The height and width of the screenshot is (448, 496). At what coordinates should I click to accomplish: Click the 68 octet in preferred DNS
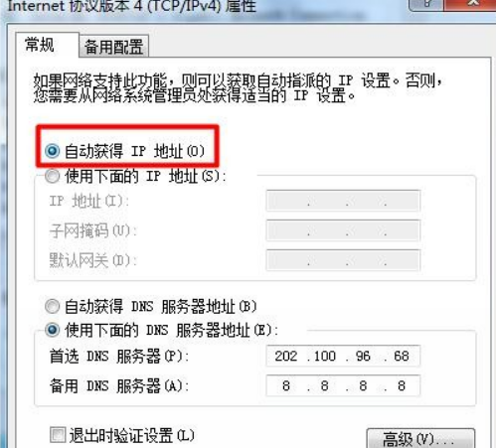402,357
